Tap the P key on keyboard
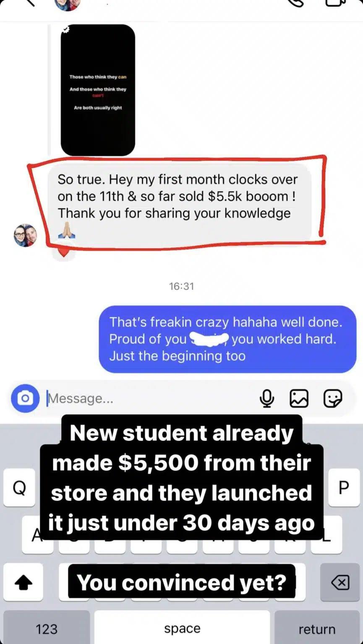The image size is (363, 644). [x=344, y=488]
